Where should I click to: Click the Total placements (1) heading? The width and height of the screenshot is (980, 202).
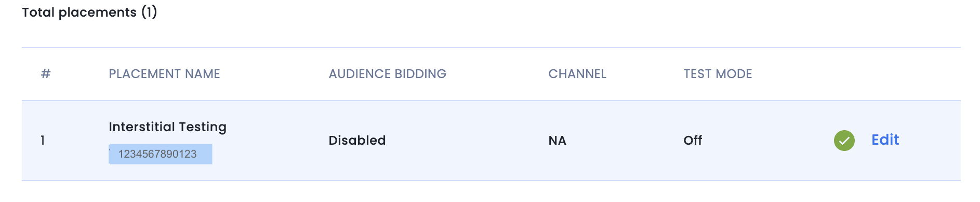(89, 12)
